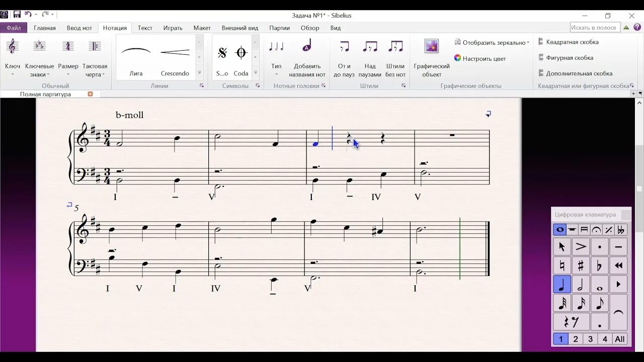Click the save icon in quick access toolbar
Viewport: 644px width, 362px height.
pos(17,15)
